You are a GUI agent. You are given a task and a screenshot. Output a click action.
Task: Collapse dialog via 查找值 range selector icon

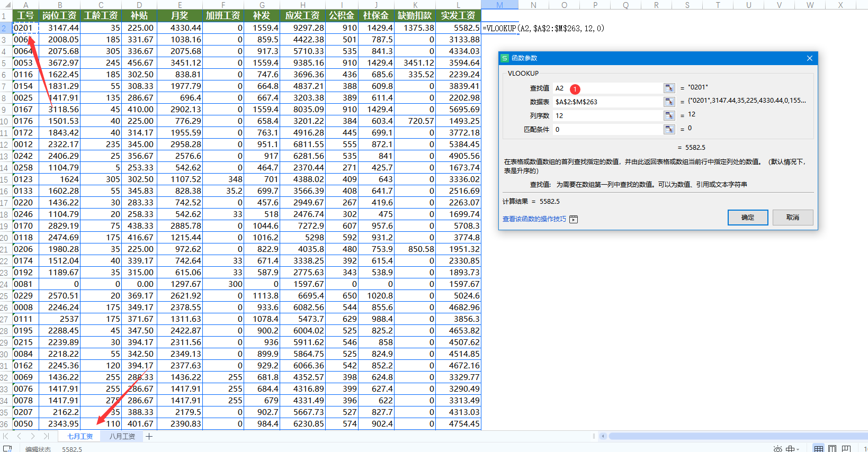669,88
